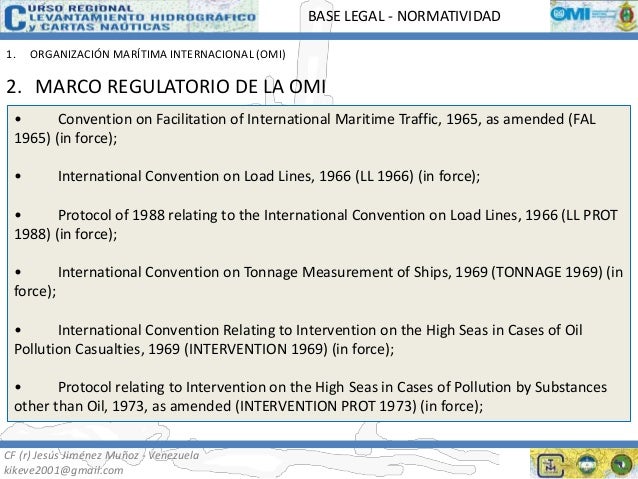638x479 pixels.
Task: Click the square IM logo in the footer
Action: tap(551, 465)
